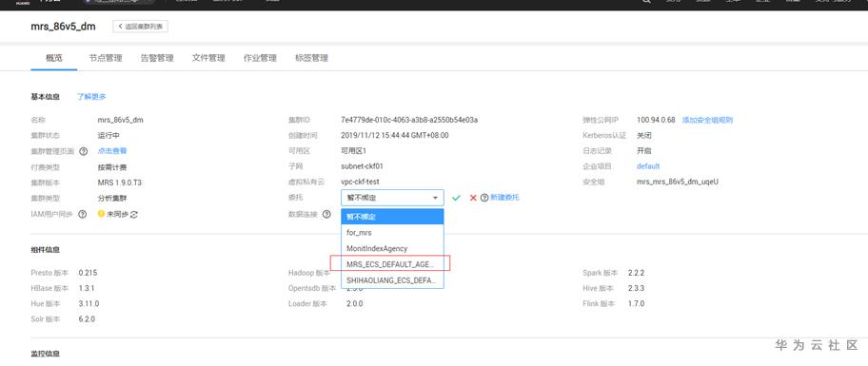The height and width of the screenshot is (366, 868).
Task: Switch to the 概览 tab
Action: tap(53, 57)
